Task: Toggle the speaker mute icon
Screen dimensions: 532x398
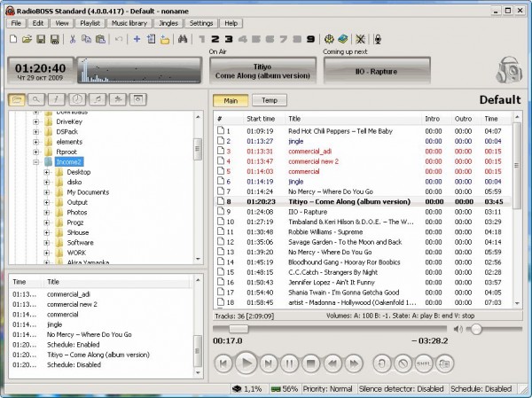Action: 458,329
